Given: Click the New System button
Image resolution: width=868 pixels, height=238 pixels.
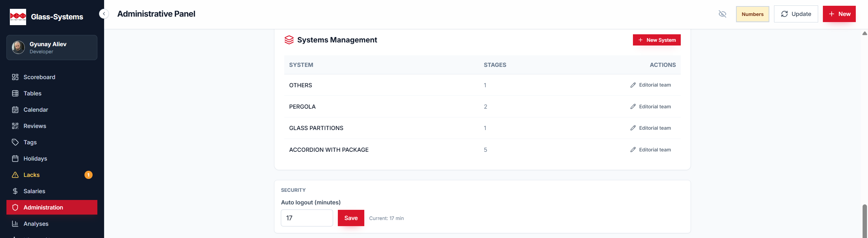Looking at the screenshot, I should tap(657, 40).
